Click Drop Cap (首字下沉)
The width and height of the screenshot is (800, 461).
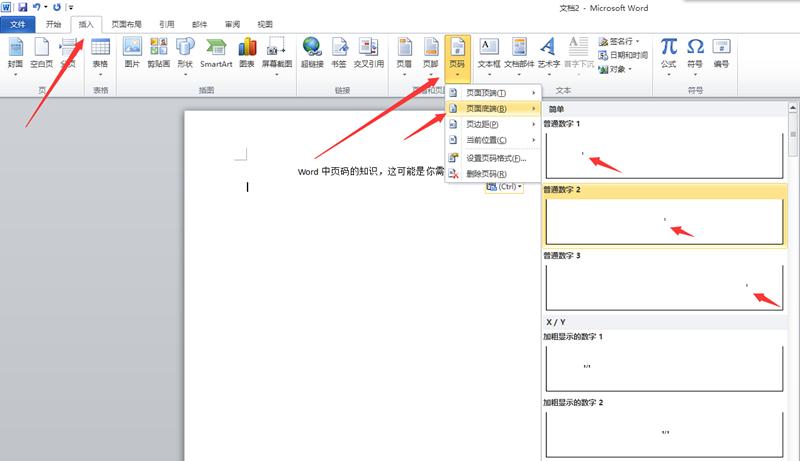(x=579, y=55)
